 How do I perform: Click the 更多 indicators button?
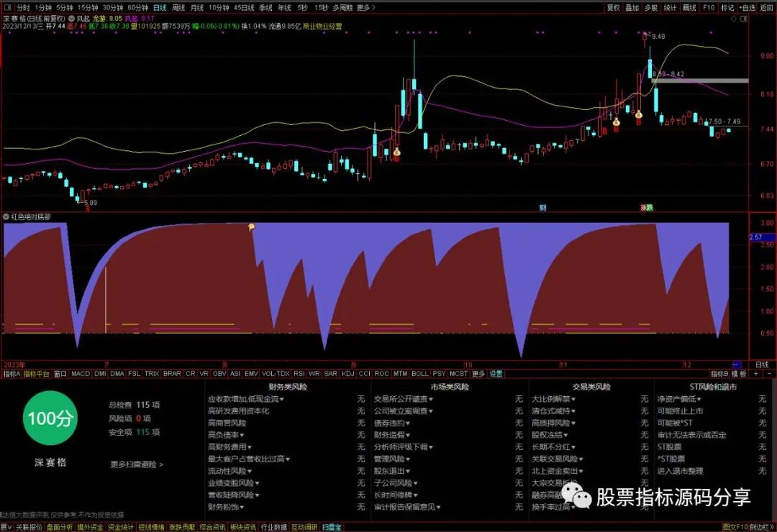[x=478, y=374]
